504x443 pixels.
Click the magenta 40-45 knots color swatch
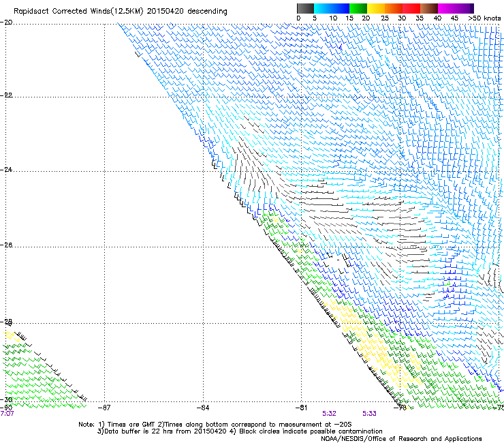click(x=447, y=8)
